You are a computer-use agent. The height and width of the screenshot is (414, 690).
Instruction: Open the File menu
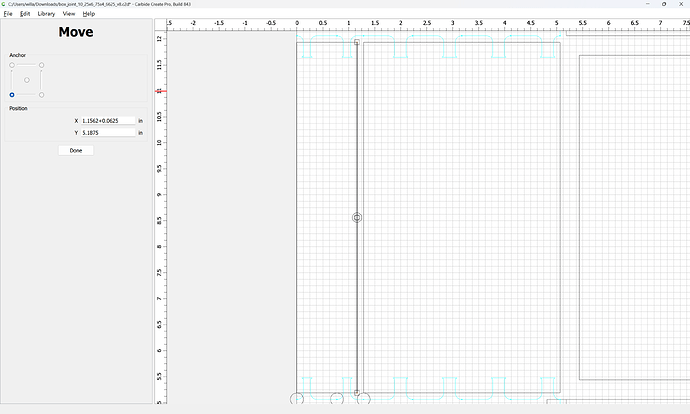pos(8,14)
